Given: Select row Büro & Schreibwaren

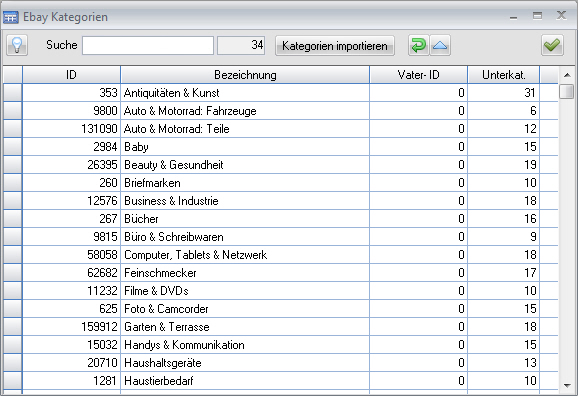Looking at the screenshot, I should (x=281, y=237).
